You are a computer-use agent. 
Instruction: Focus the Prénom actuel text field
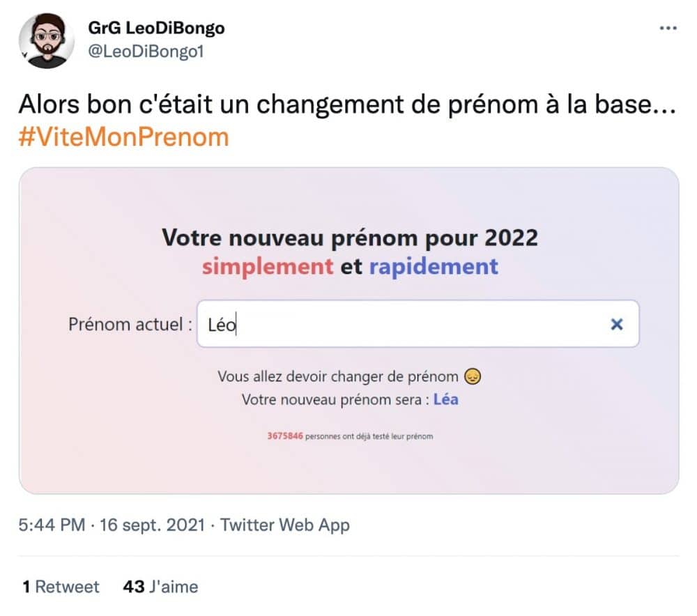pos(404,324)
